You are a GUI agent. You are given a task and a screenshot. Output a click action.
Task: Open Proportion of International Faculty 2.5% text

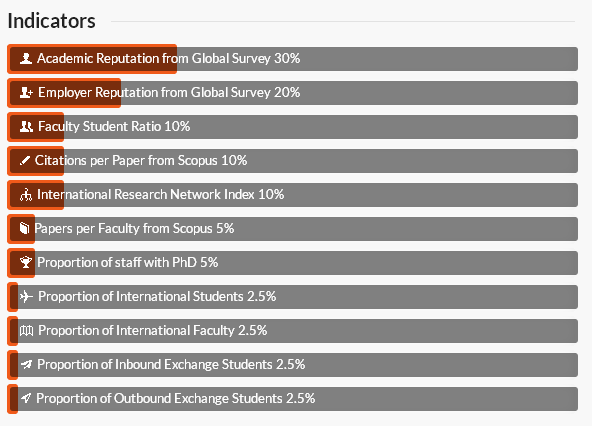(x=153, y=330)
